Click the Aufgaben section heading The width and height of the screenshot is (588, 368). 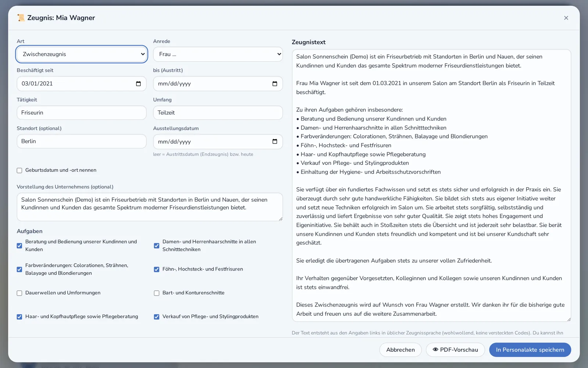coord(29,231)
